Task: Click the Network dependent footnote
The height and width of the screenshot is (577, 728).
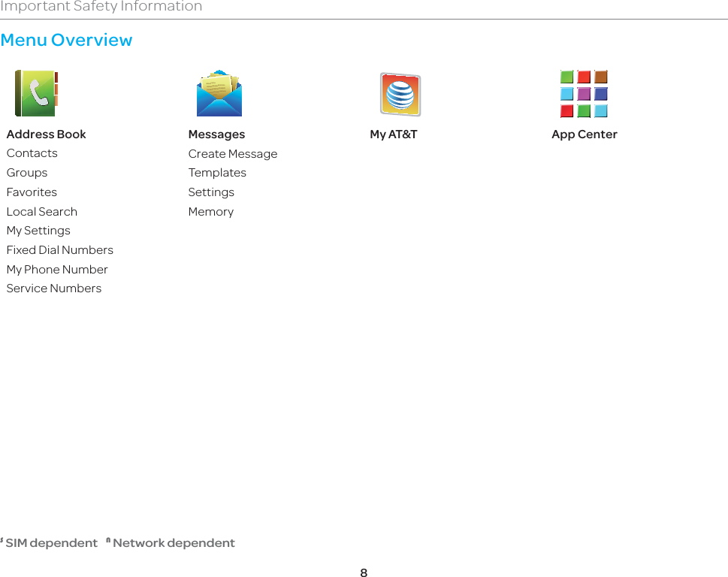Action: (x=171, y=542)
